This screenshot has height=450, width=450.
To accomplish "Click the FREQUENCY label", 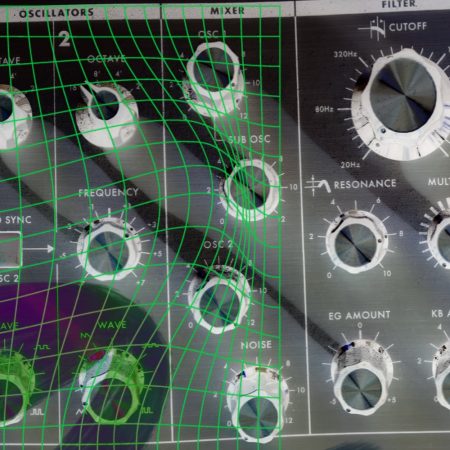I will point(108,192).
